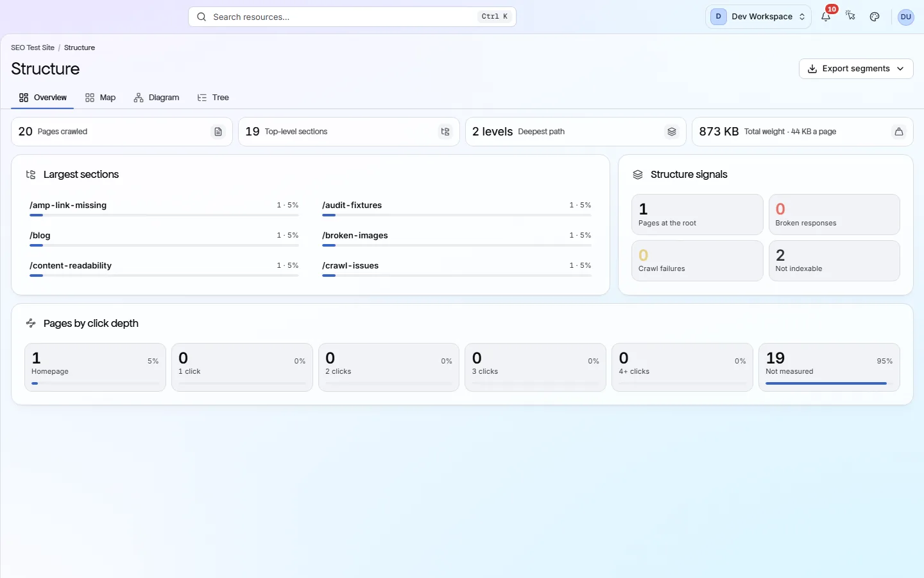924x578 pixels.
Task: Click the /content-readability progress bar
Action: pos(164,276)
